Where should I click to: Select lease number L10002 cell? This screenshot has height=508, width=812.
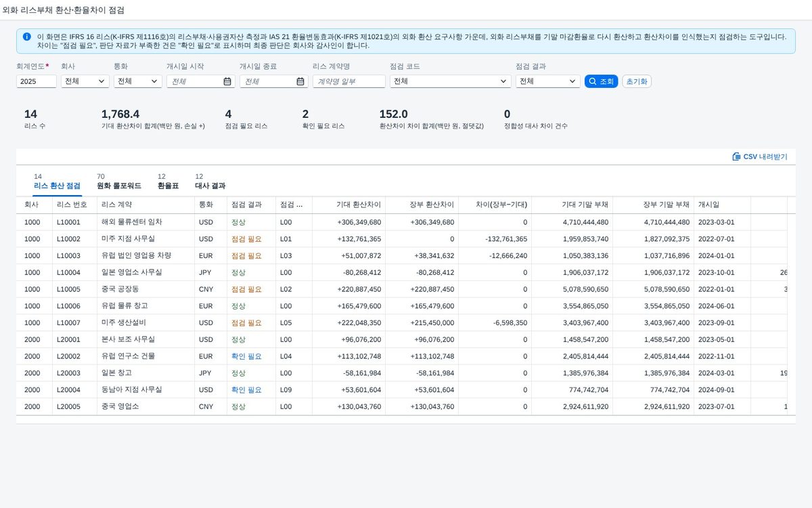74,239
